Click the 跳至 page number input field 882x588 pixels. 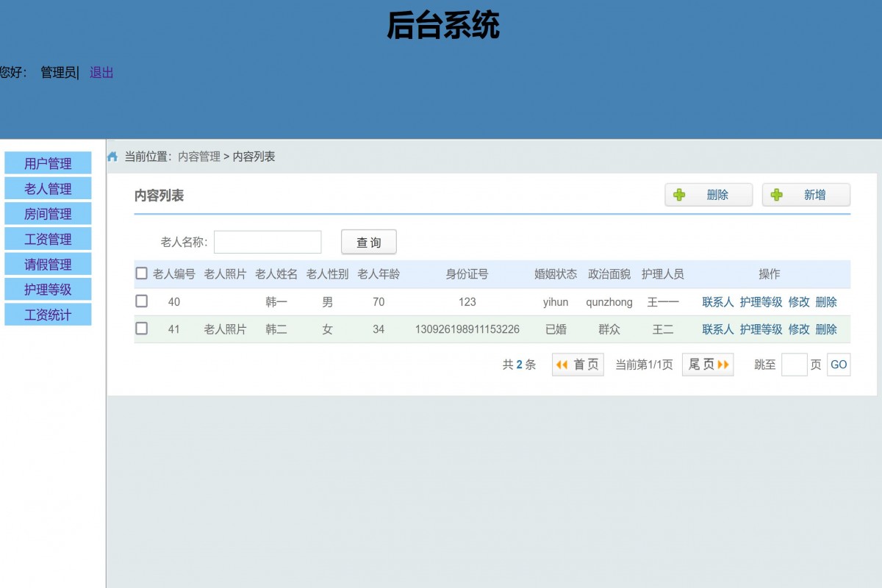[x=795, y=364]
